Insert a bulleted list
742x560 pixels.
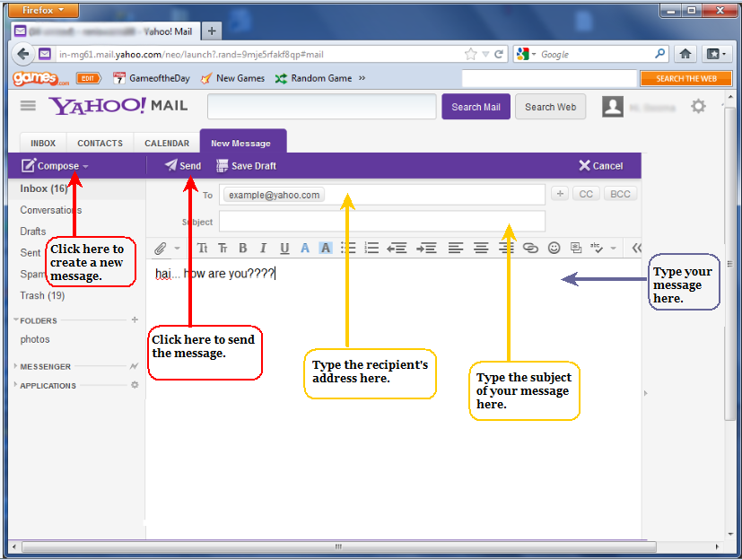pyautogui.click(x=348, y=248)
